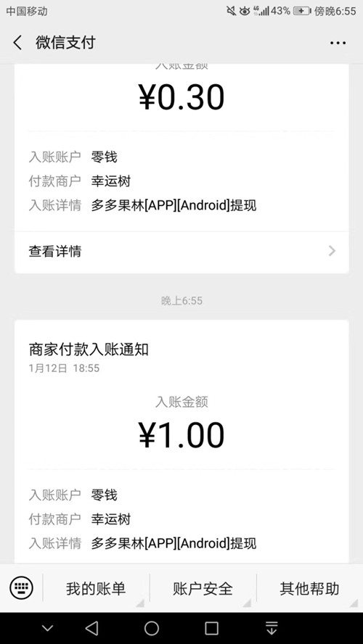Tap Android back triangle navigation button
The height and width of the screenshot is (644, 363).
pos(91,628)
